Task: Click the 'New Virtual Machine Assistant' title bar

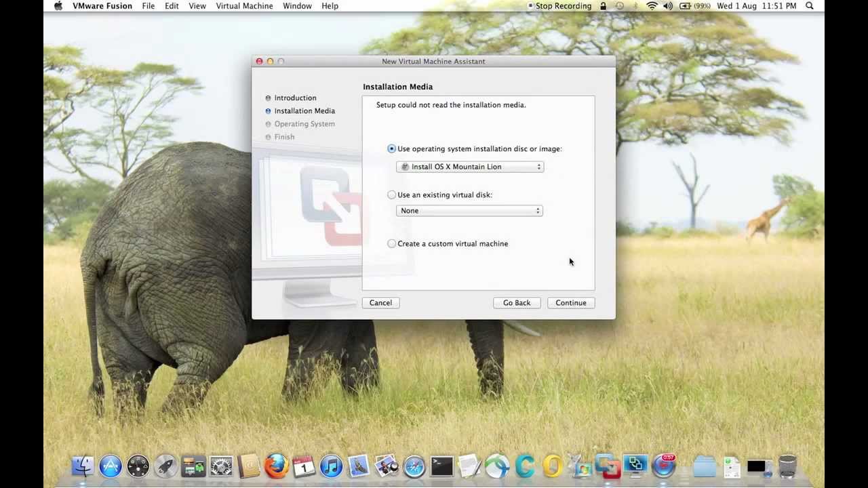Action: pos(433,61)
